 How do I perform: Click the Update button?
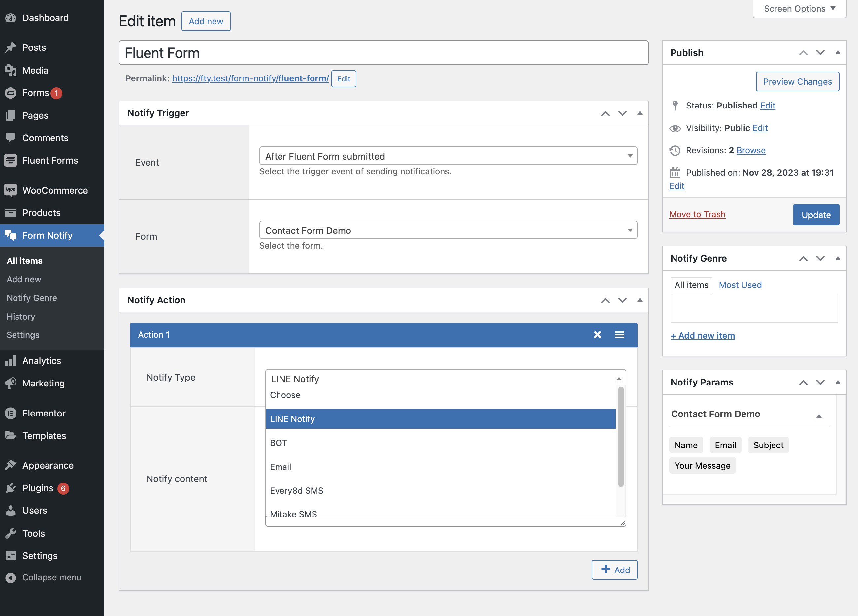click(x=816, y=214)
